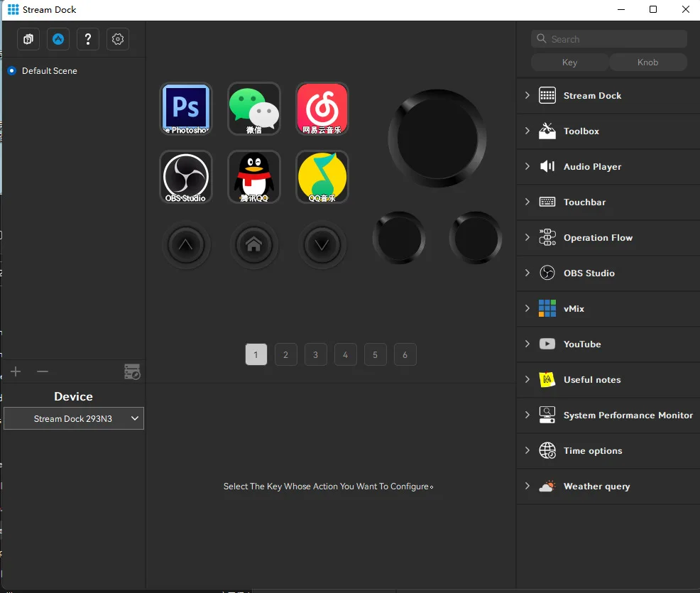Select the Tencent QQ penguin key
700x593 pixels.
[254, 177]
